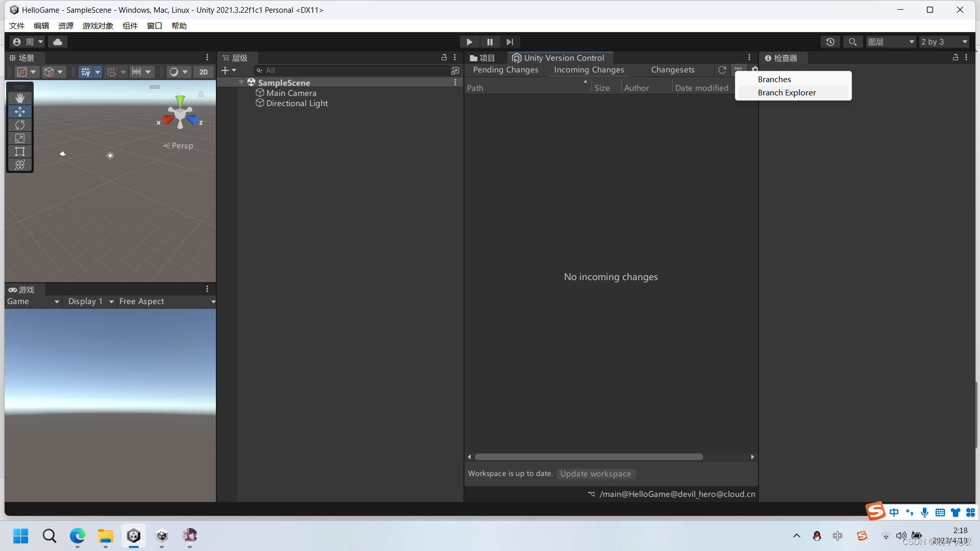Collapse the SampleScene tree node
Screen dimensions: 980x551
[241, 83]
